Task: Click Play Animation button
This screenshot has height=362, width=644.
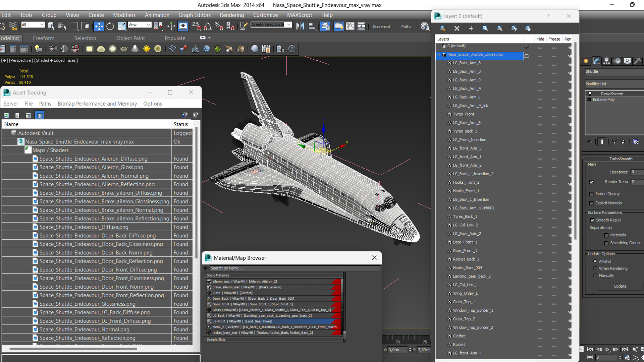Action: 607,349
